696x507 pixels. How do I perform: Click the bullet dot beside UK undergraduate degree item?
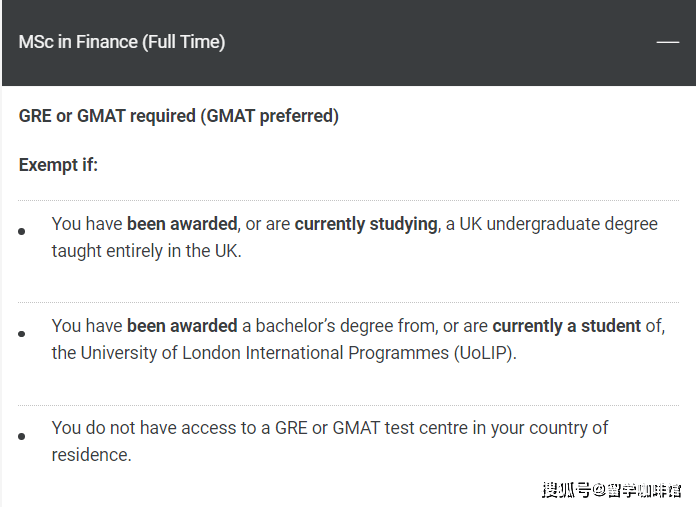click(x=22, y=231)
